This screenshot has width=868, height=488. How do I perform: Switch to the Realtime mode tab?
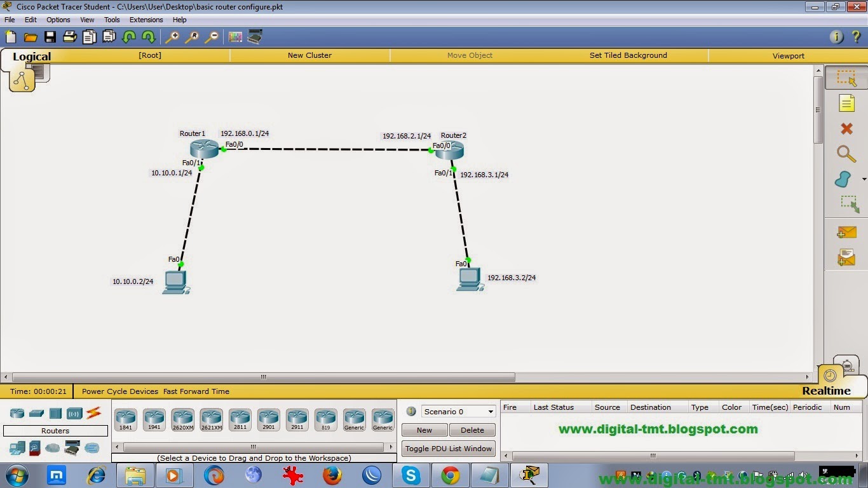click(826, 391)
